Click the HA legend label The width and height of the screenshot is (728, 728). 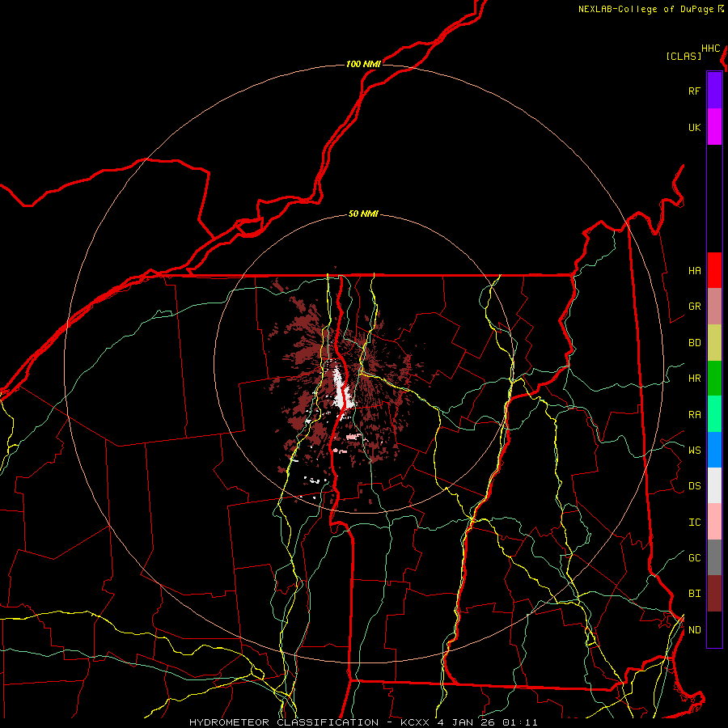pos(694,271)
